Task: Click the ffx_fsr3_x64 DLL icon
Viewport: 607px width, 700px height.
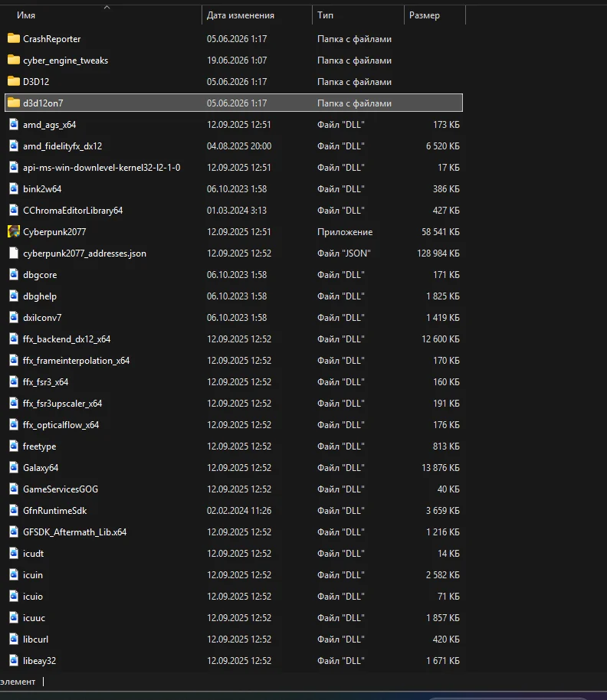Action: (14, 381)
